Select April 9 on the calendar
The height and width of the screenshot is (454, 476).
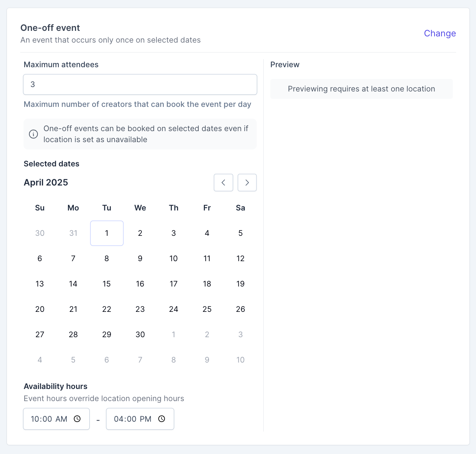[x=140, y=259]
